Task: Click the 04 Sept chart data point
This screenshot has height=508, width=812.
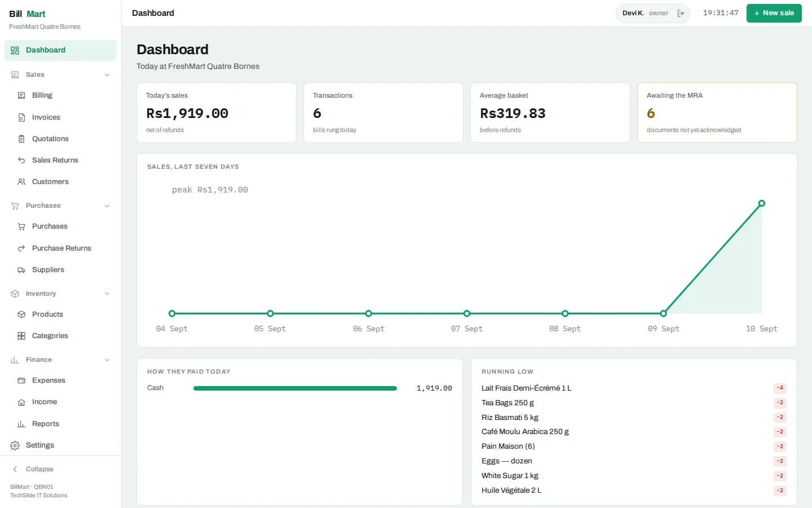Action: click(x=172, y=313)
